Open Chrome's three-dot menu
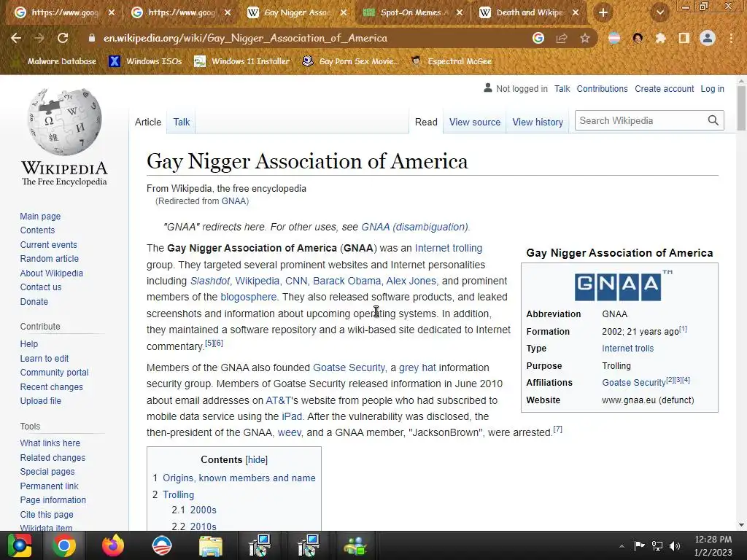The height and width of the screenshot is (560, 747). point(731,38)
